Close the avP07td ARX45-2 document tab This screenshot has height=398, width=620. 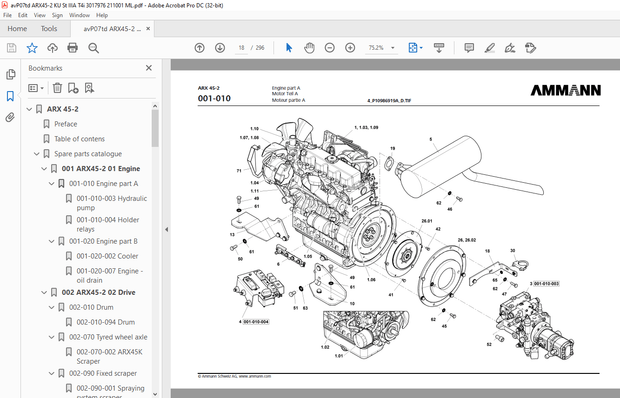click(148, 28)
